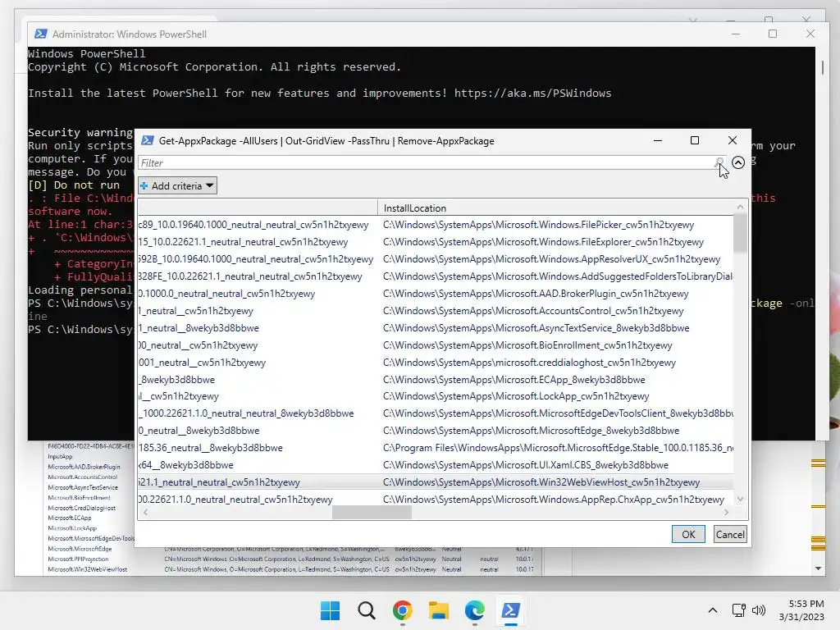Click the grid's vertical scroll up arrow
The image size is (840, 630).
tap(740, 207)
